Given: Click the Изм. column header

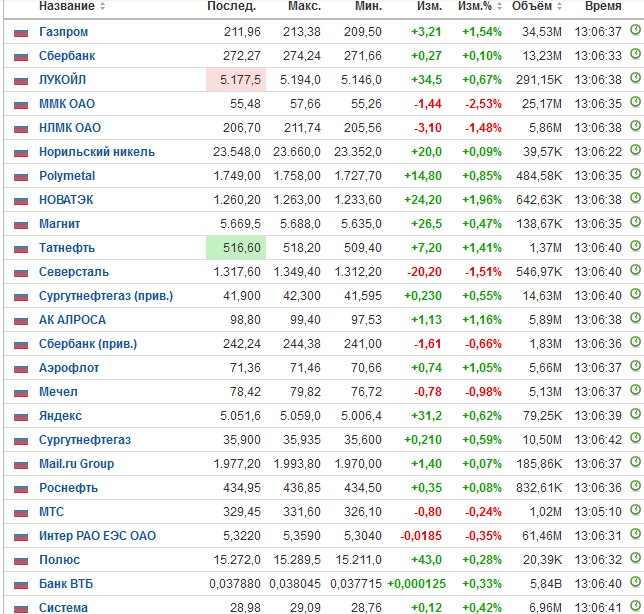Looking at the screenshot, I should pyautogui.click(x=429, y=6).
